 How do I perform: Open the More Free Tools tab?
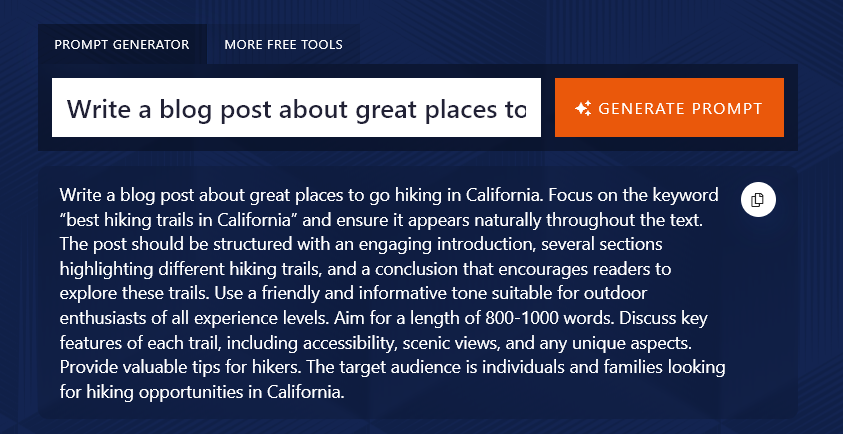(283, 45)
